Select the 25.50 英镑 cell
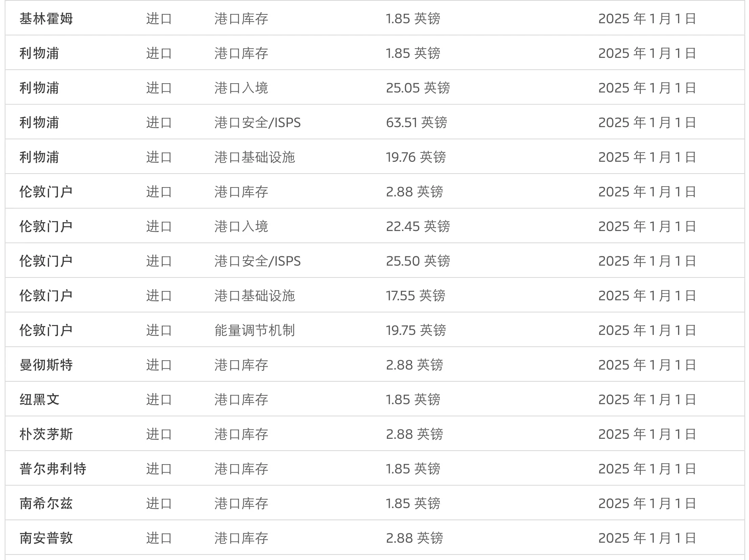749x560 pixels. pyautogui.click(x=418, y=261)
